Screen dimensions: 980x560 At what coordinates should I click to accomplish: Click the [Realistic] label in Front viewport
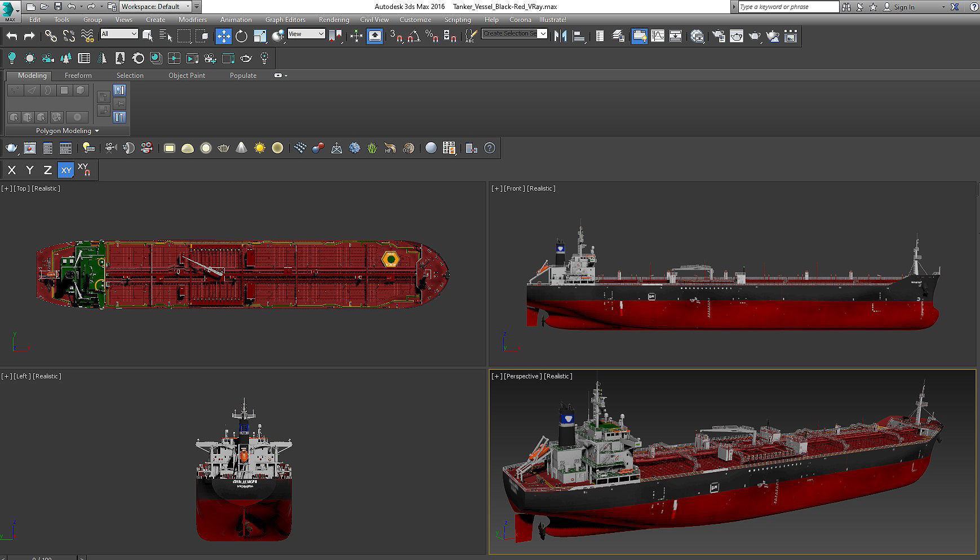point(541,188)
